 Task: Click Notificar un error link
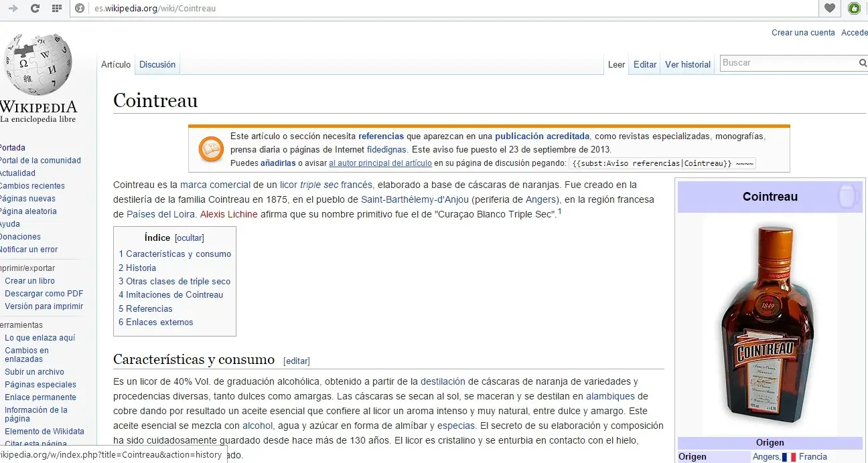29,250
